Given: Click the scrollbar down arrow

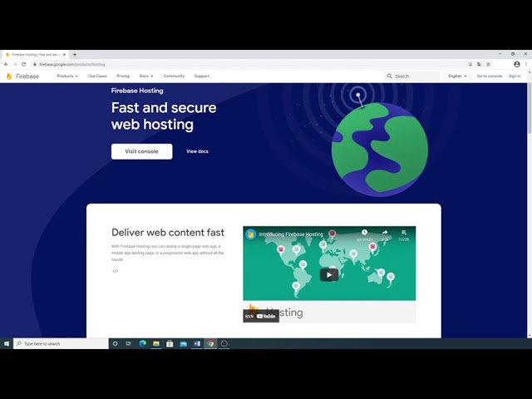Looking at the screenshot, I should coord(530,336).
